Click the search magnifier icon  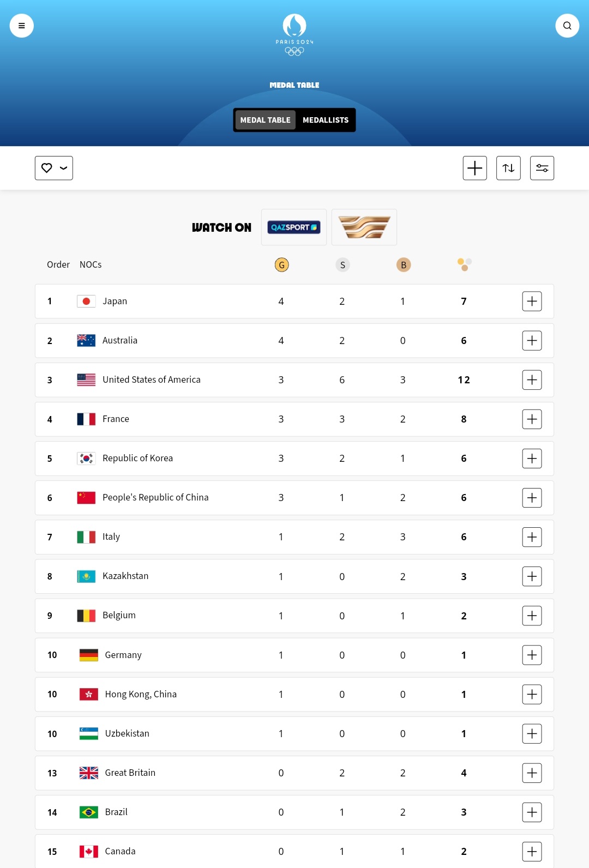tap(567, 26)
